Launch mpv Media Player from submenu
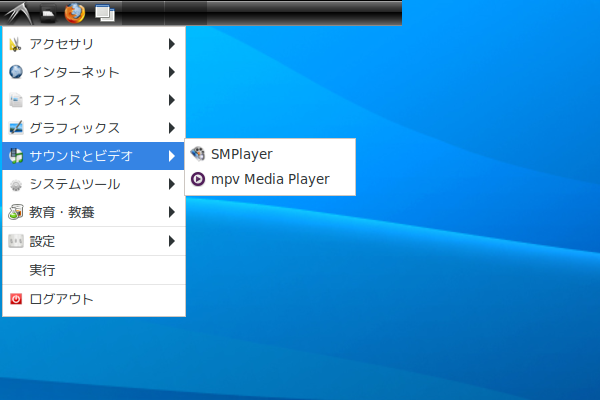Screen dimensions: 600x400 [x=270, y=179]
